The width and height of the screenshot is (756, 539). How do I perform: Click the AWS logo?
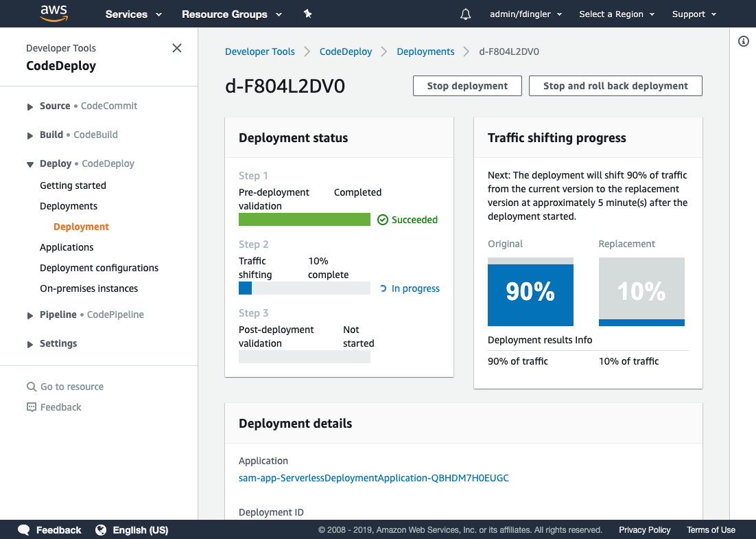[54, 14]
